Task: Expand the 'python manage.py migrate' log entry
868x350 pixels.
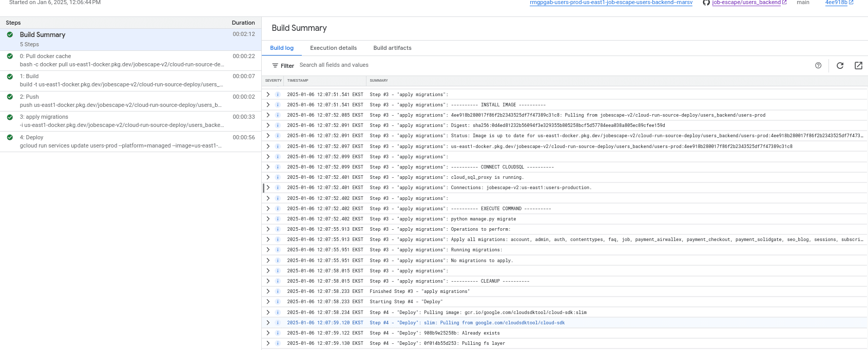Action: tap(268, 219)
